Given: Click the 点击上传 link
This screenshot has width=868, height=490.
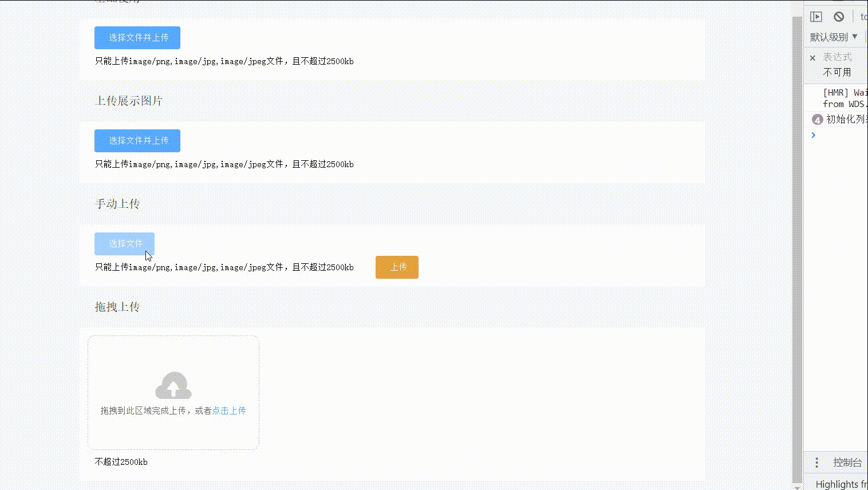Looking at the screenshot, I should 228,410.
